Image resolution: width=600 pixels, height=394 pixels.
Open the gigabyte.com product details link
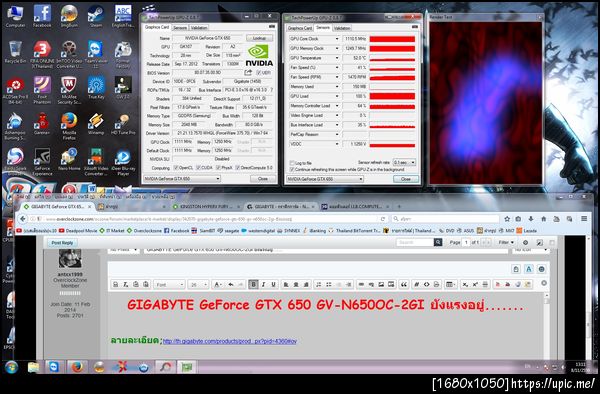point(230,341)
